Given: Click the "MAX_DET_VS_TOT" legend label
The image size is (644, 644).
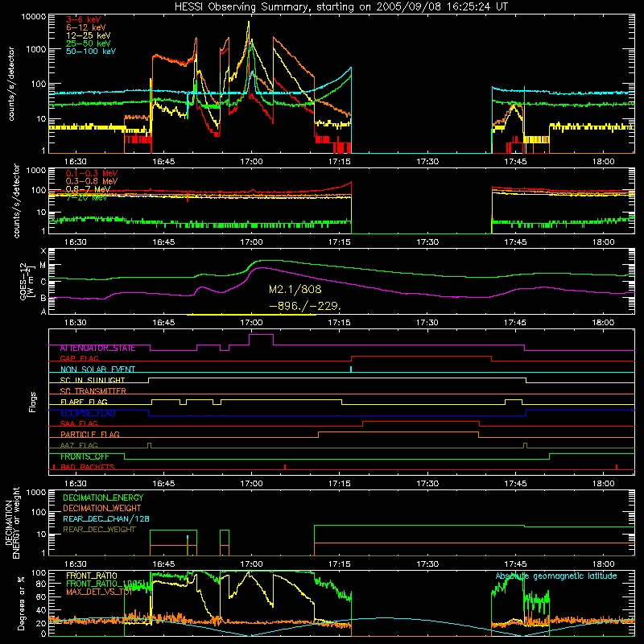Looking at the screenshot, I should tap(99, 592).
